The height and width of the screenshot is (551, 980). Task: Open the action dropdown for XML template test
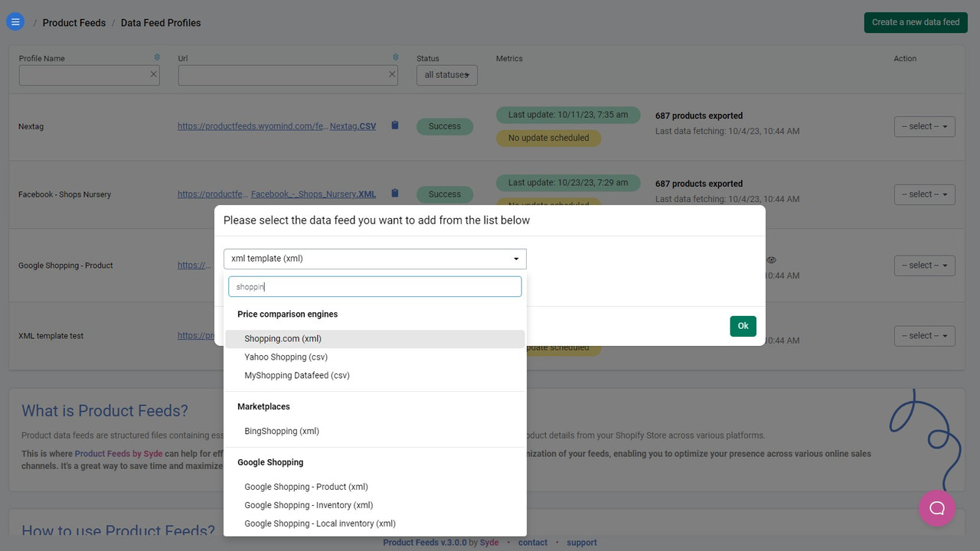click(x=924, y=335)
